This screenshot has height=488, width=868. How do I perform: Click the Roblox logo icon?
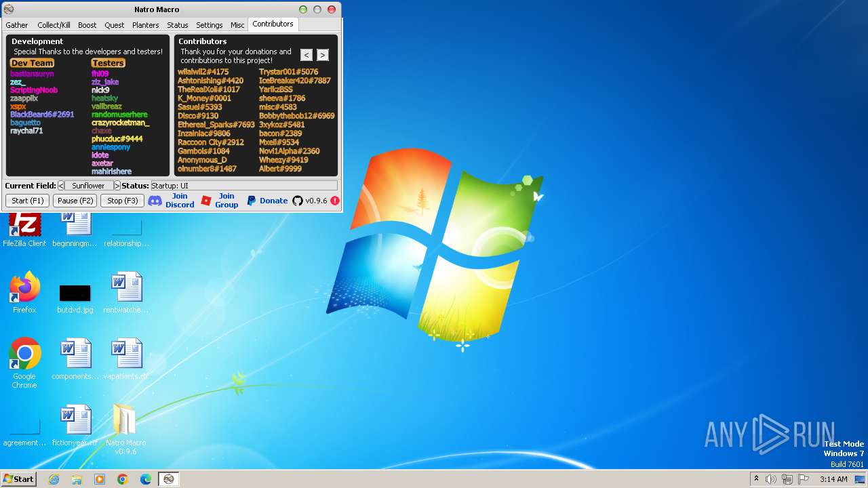pyautogui.click(x=206, y=201)
